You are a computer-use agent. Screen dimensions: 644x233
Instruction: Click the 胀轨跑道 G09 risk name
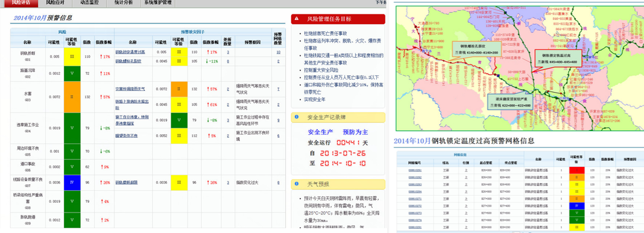tap(27, 220)
